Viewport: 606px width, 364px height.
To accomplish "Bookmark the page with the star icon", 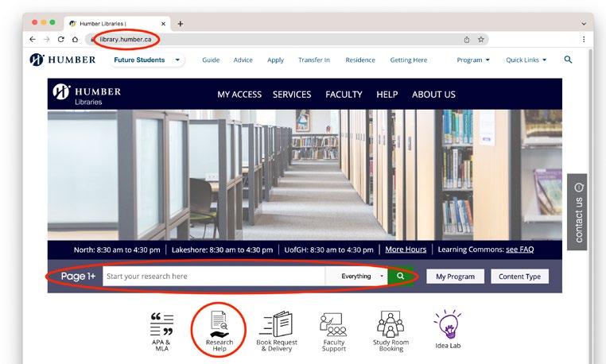I will point(481,40).
